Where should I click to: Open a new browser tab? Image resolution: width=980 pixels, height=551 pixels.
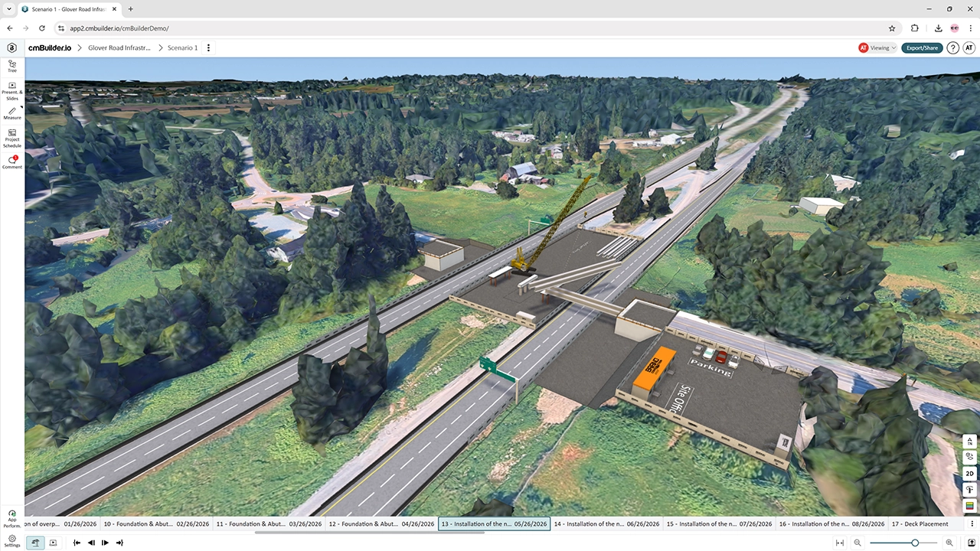pos(131,9)
